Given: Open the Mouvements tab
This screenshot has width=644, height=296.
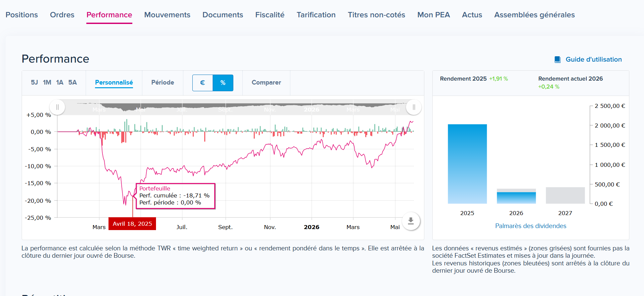Looking at the screenshot, I should click(167, 15).
